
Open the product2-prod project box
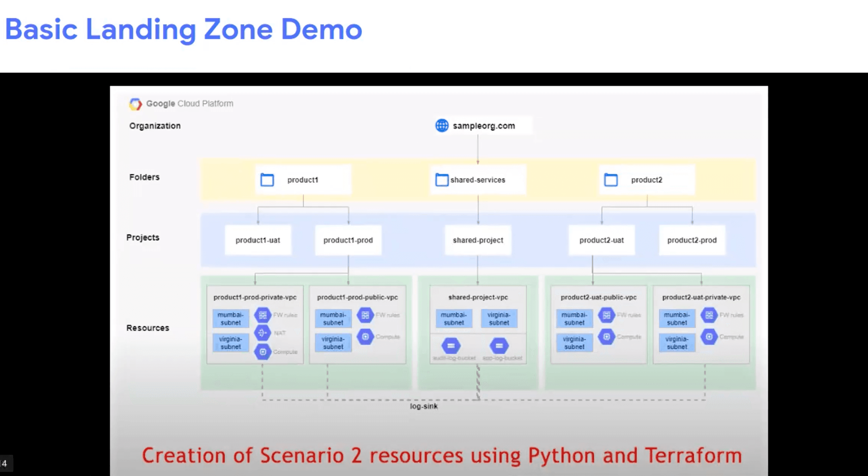pos(691,240)
